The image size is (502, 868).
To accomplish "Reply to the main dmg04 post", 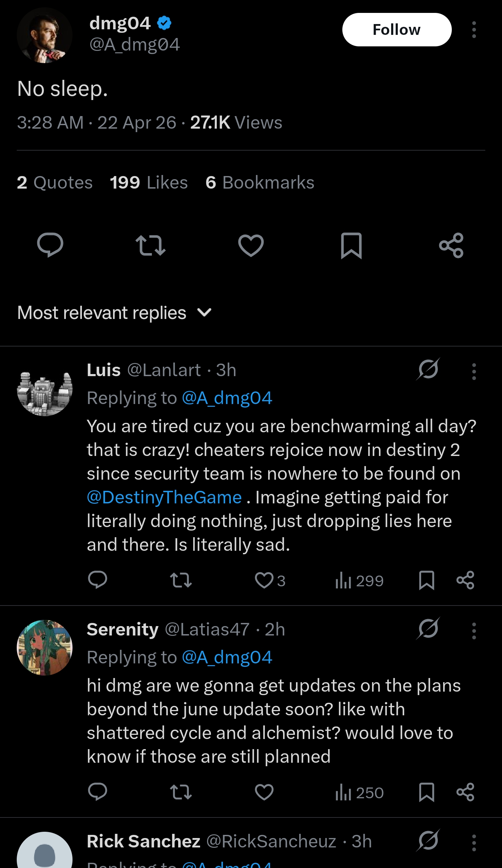I will point(50,245).
